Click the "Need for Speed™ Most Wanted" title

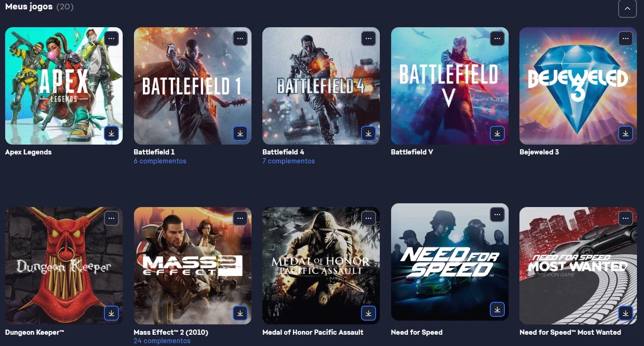click(x=570, y=332)
